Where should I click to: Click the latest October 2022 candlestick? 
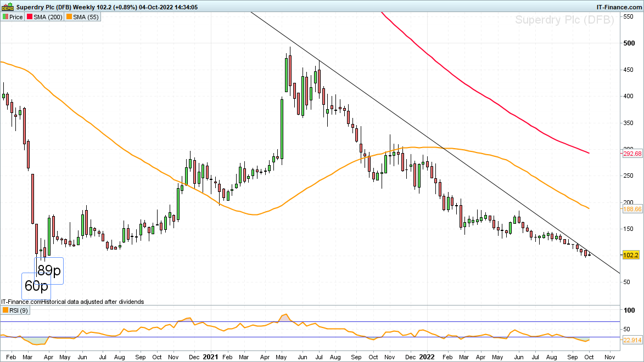tap(590, 254)
